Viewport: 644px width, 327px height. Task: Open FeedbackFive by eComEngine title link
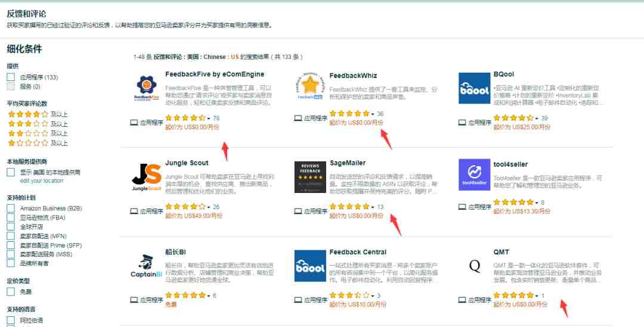click(215, 74)
